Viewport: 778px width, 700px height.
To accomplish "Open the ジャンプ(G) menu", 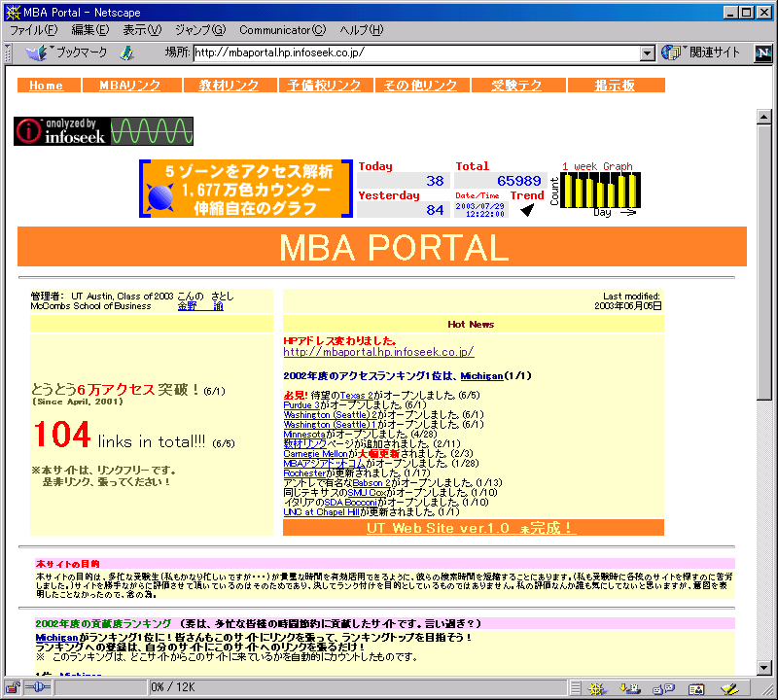I will click(x=200, y=30).
